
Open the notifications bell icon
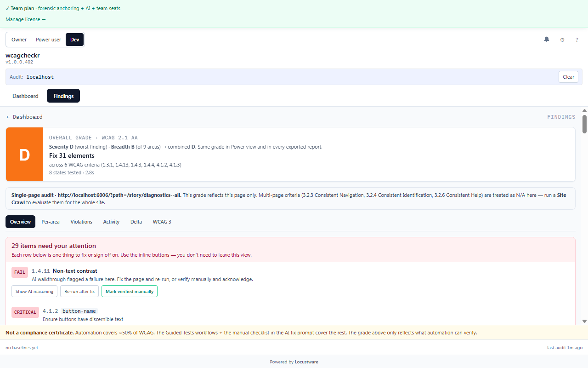[x=547, y=40]
